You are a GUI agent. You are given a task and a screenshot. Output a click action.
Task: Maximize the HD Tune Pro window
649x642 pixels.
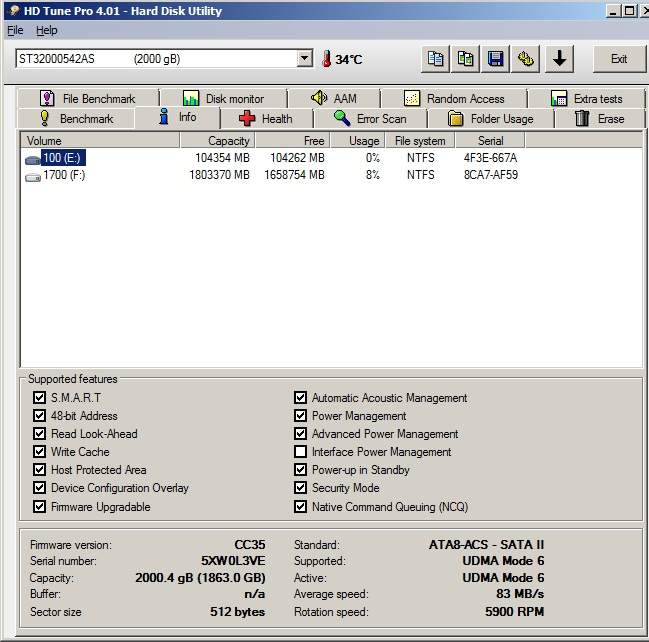click(x=629, y=10)
